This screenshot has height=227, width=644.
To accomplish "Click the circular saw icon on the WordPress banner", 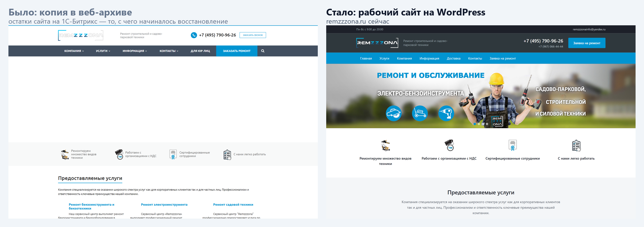I will 393,113.
